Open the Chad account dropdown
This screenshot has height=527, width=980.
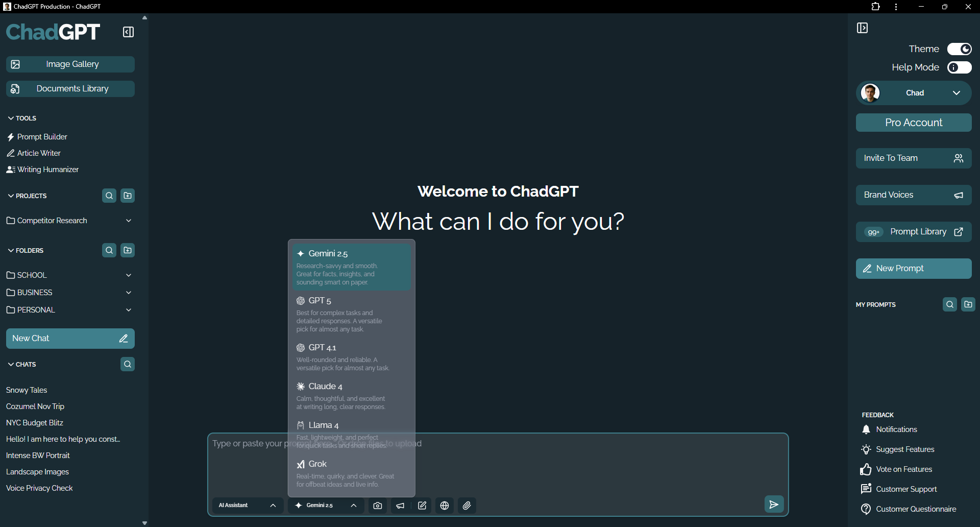[957, 92]
